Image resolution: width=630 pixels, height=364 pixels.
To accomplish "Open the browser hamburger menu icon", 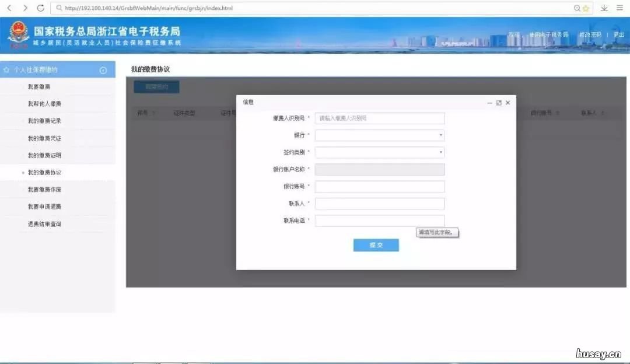I will point(619,8).
